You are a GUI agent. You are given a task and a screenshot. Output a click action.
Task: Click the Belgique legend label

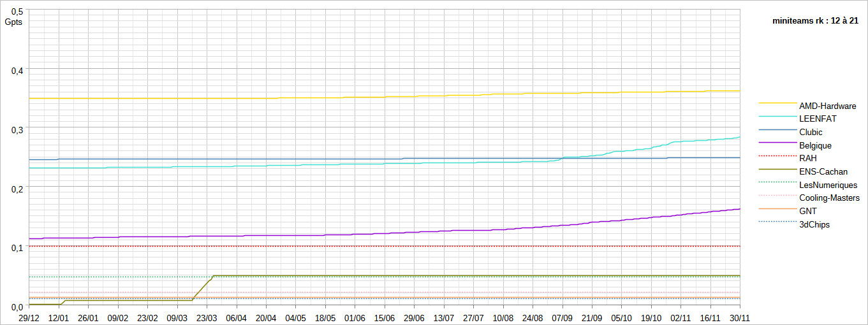pos(815,145)
